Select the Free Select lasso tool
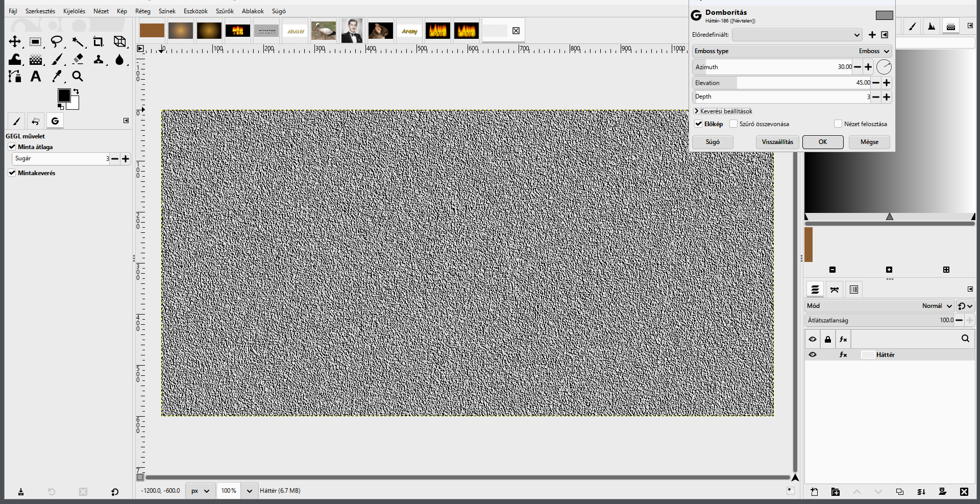The height and width of the screenshot is (504, 980). point(57,41)
